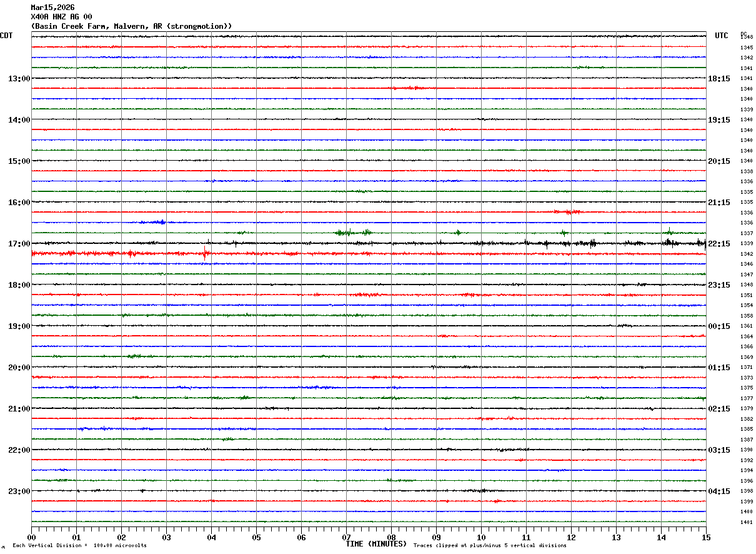Click minute tick label 07 on time axis
Image resolution: width=756 pixels, height=554 pixels.
(x=346, y=537)
